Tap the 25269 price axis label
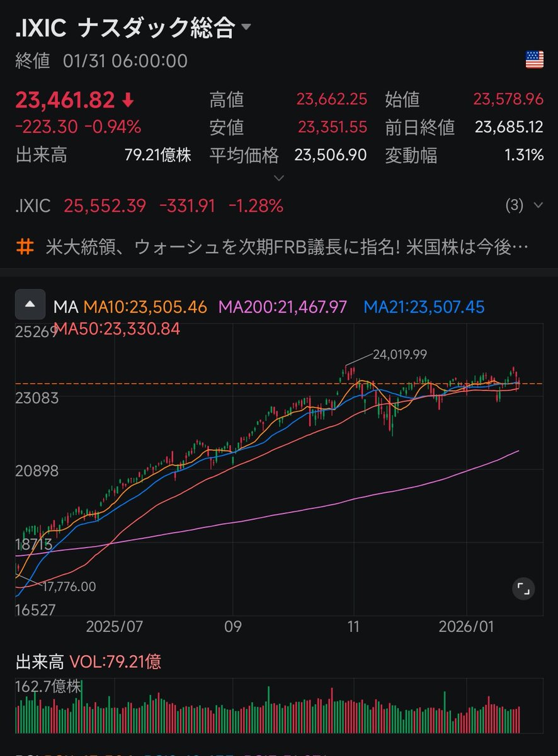This screenshot has width=558, height=756. coord(36,332)
